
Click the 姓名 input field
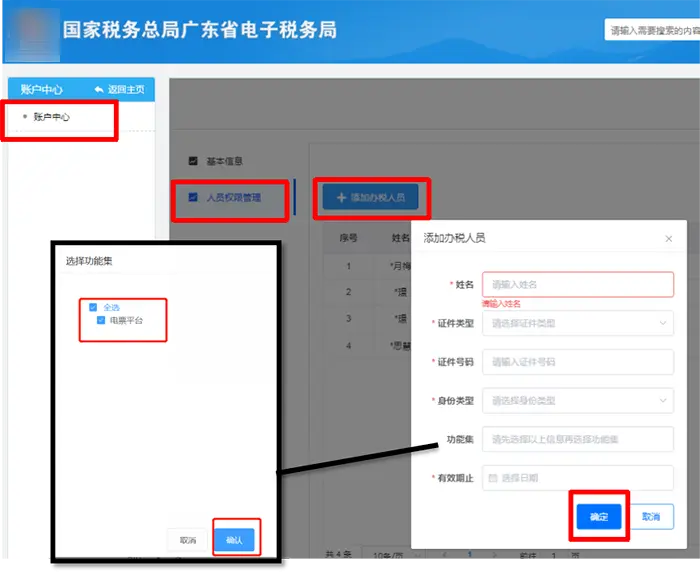click(x=577, y=285)
